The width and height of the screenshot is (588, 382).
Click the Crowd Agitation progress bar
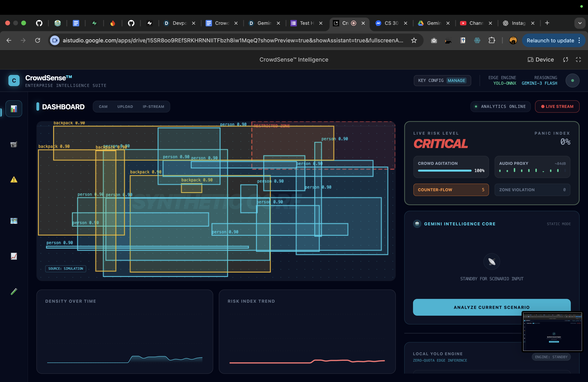[x=444, y=170]
